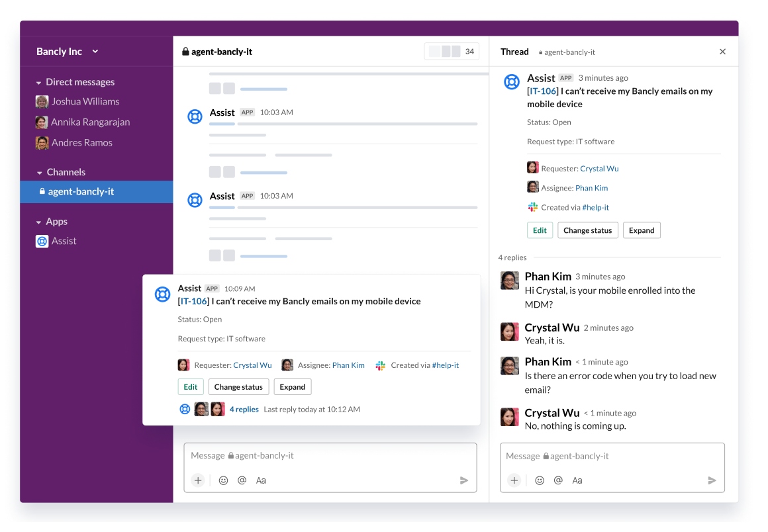Select the Assist app under Apps
Viewport: 768px width, 532px height.
coord(63,241)
